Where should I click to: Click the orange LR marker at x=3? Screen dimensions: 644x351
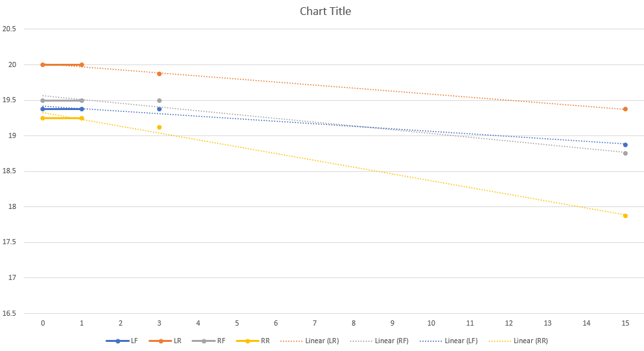(x=159, y=74)
